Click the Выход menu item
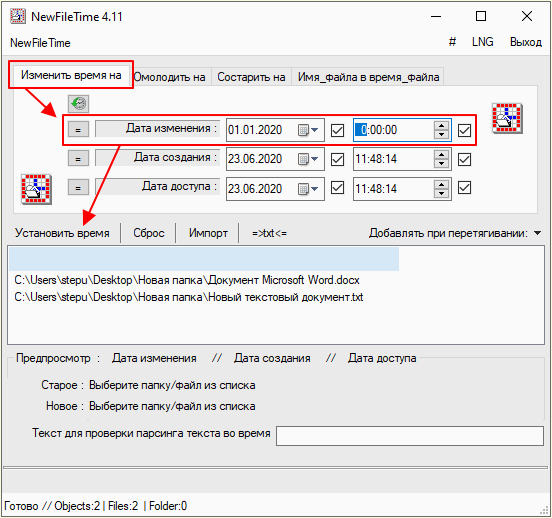Viewport: 552px width, 518px height. coord(526,42)
